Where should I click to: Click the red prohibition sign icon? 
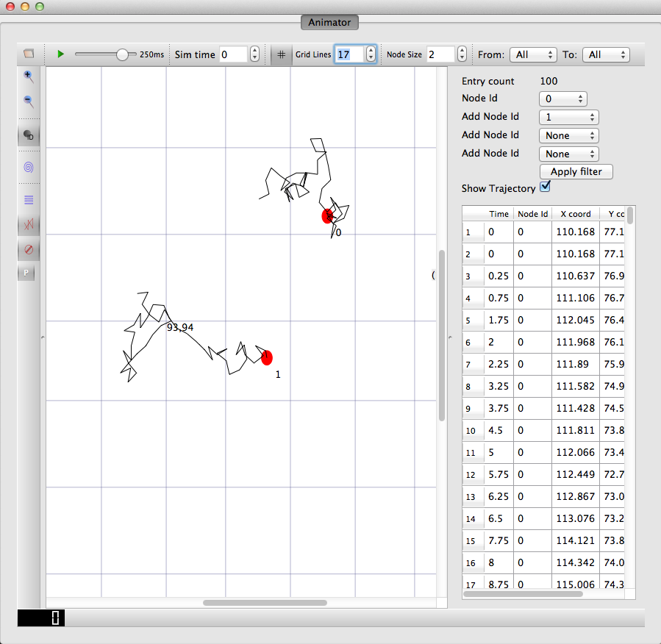point(28,249)
